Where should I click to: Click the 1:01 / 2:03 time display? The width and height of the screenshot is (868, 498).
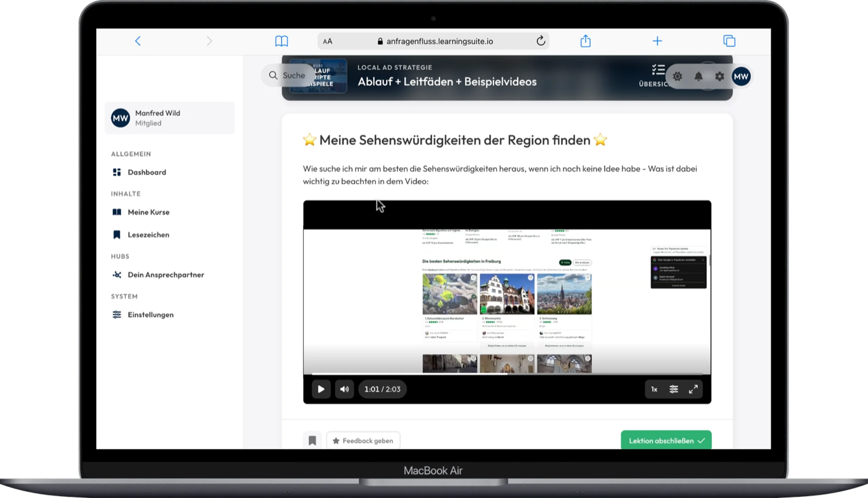coord(382,389)
